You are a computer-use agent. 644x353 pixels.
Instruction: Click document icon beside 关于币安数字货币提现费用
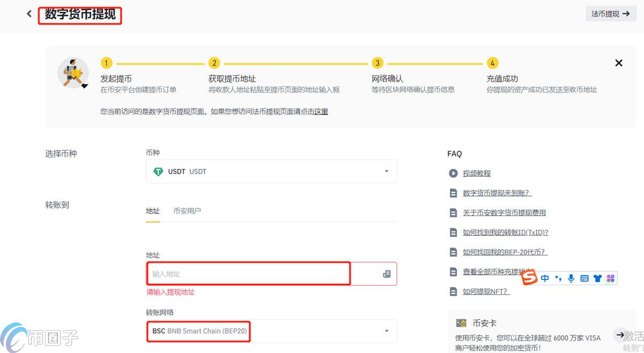[x=453, y=213]
